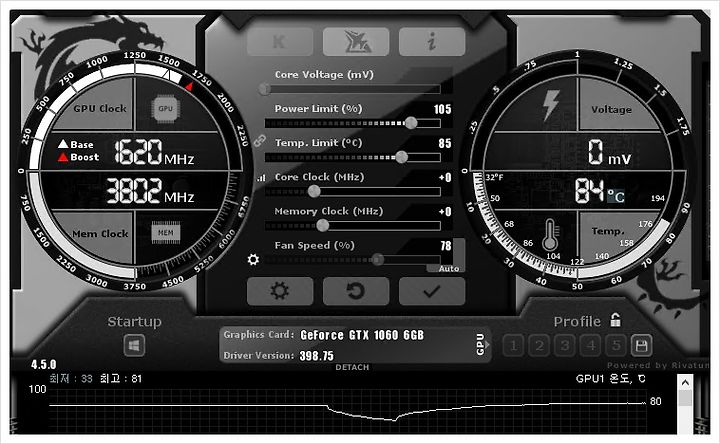720x444 pixels.
Task: Click the MSI dragon logo button
Action: (x=356, y=42)
